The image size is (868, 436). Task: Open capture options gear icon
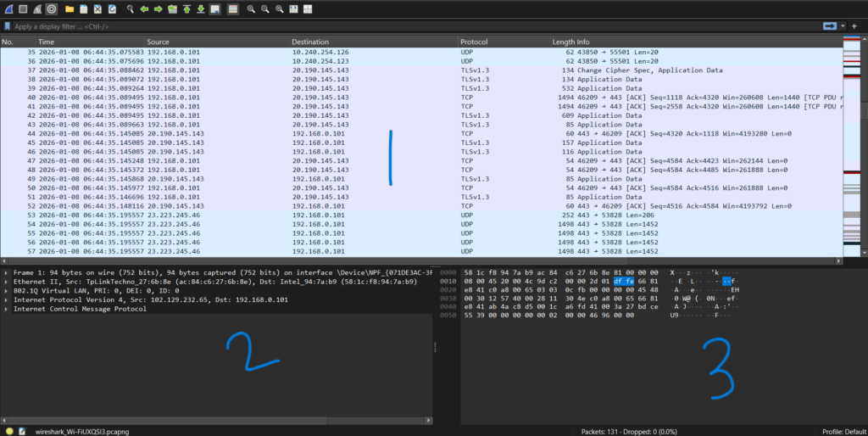[53, 9]
